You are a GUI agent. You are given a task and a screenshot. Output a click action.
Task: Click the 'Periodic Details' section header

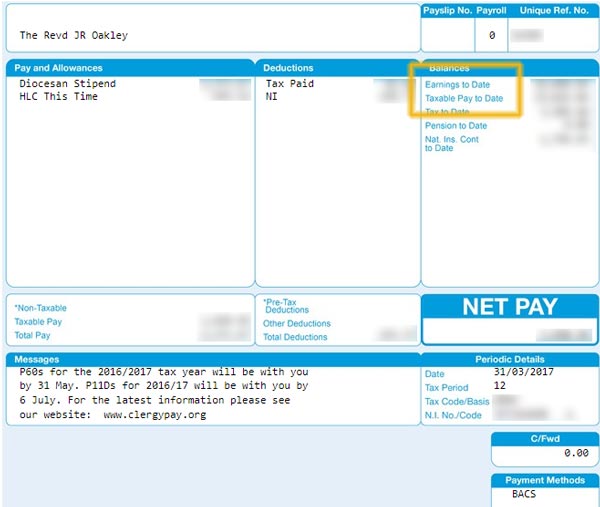pyautogui.click(x=510, y=359)
